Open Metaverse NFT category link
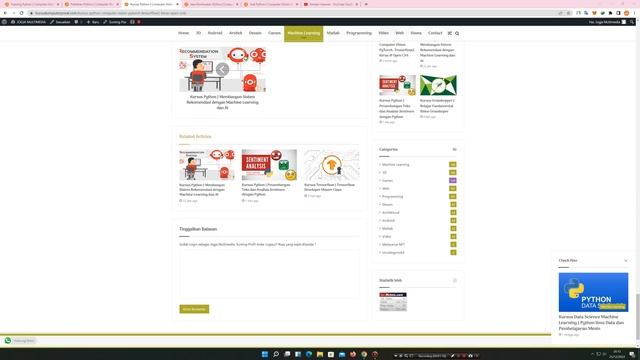This screenshot has height=360, width=640. click(393, 244)
